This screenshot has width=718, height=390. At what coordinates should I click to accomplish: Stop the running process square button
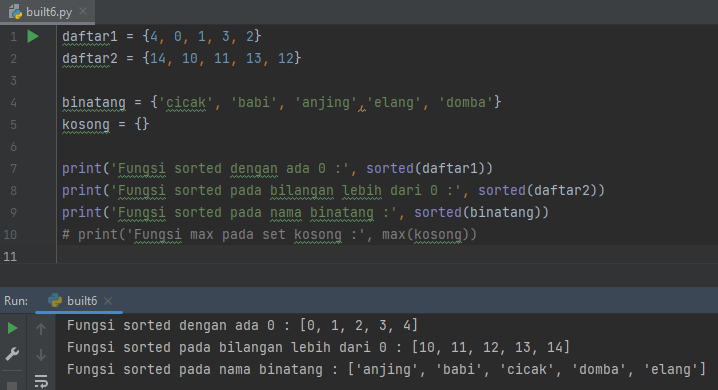pyautogui.click(x=12, y=385)
